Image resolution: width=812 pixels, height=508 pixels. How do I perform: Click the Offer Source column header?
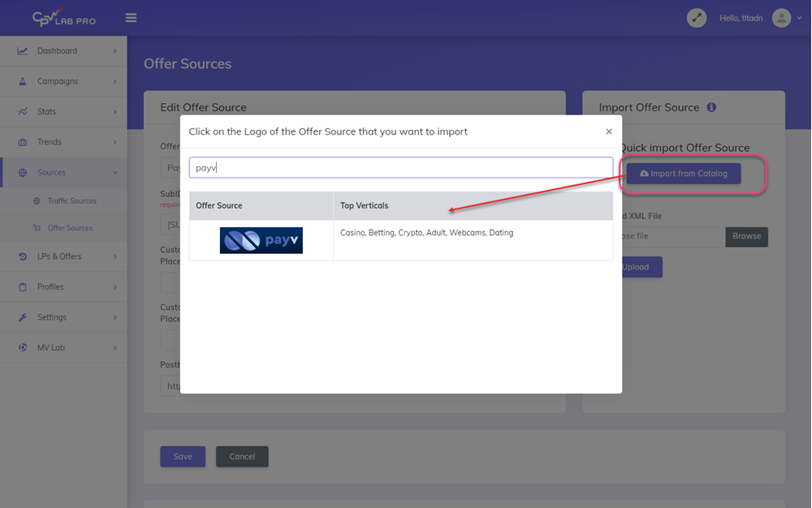(261, 206)
